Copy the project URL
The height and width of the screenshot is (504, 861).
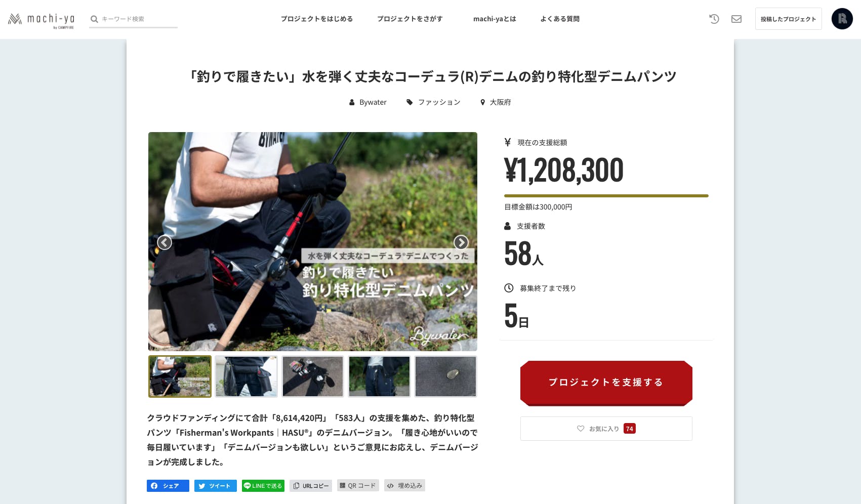[x=311, y=486]
